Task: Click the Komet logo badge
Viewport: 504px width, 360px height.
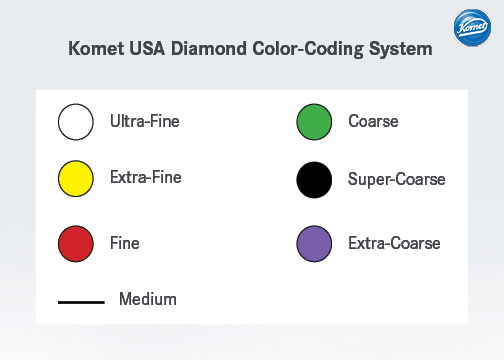Action: (x=472, y=27)
